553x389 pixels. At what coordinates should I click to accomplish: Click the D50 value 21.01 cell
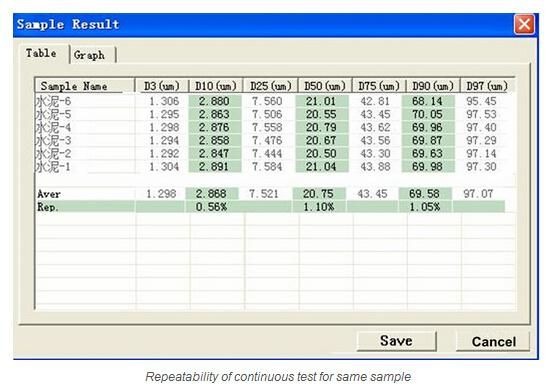tap(322, 101)
